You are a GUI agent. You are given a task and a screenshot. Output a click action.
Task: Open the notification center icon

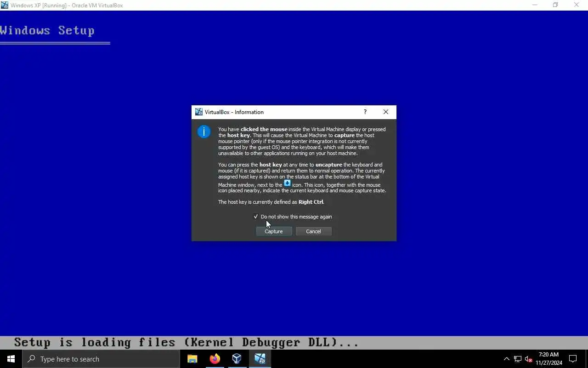click(573, 359)
